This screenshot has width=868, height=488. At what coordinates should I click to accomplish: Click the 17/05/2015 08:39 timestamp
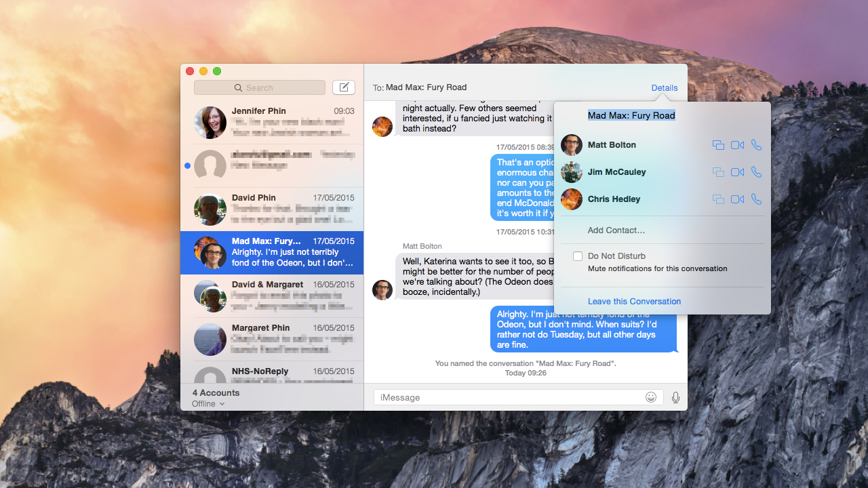pyautogui.click(x=526, y=147)
